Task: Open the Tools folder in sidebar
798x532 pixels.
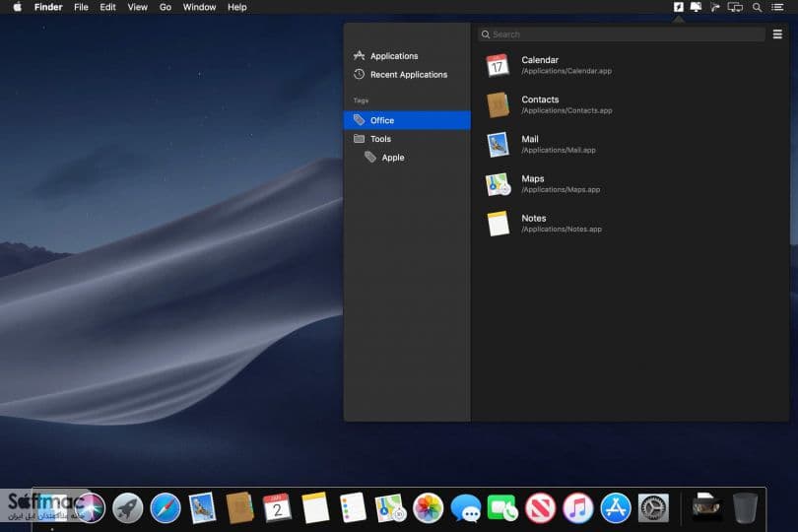Action: pyautogui.click(x=407, y=139)
